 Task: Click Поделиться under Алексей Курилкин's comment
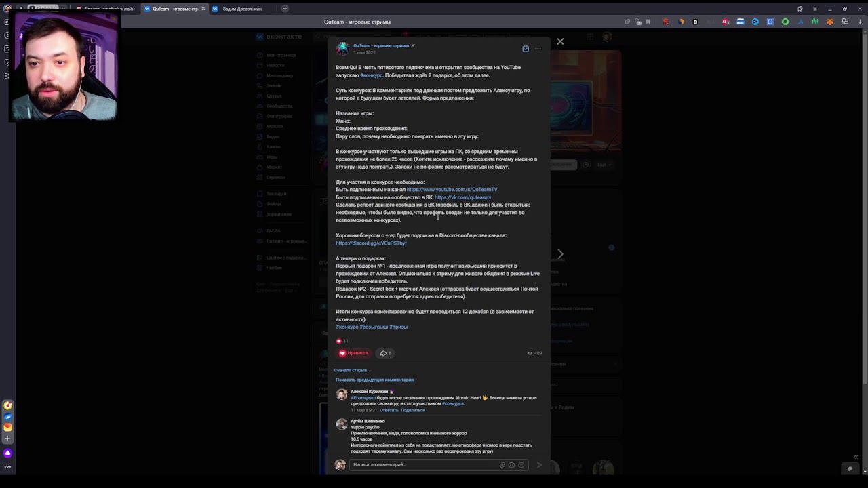[x=413, y=410]
